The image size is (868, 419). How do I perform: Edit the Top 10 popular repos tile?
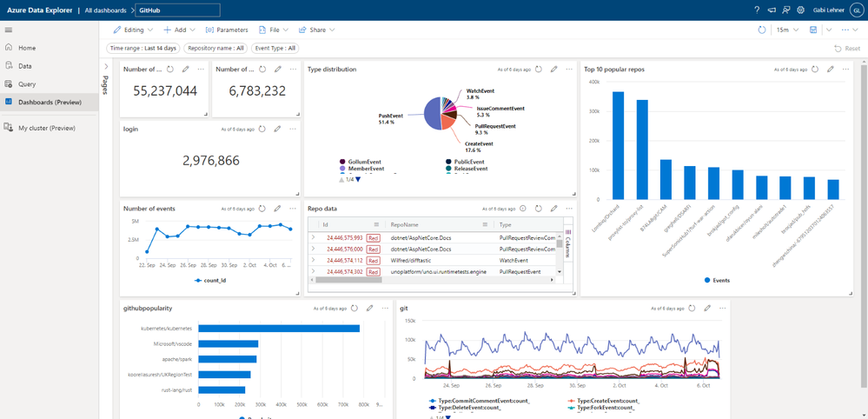pyautogui.click(x=831, y=70)
